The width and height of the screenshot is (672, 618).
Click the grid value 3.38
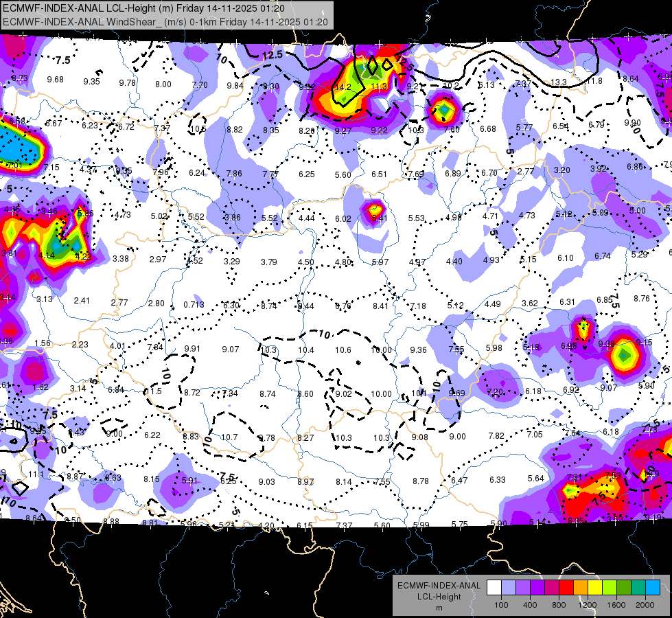[120, 259]
